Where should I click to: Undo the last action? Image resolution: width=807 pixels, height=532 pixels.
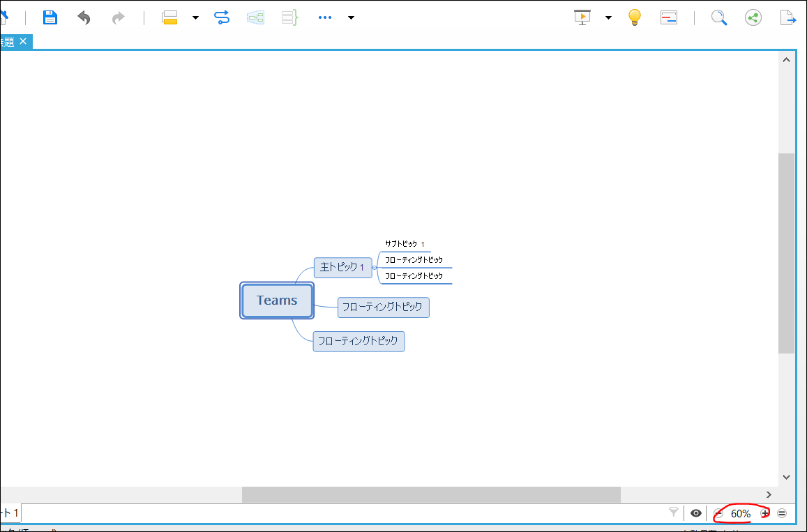[x=84, y=18]
